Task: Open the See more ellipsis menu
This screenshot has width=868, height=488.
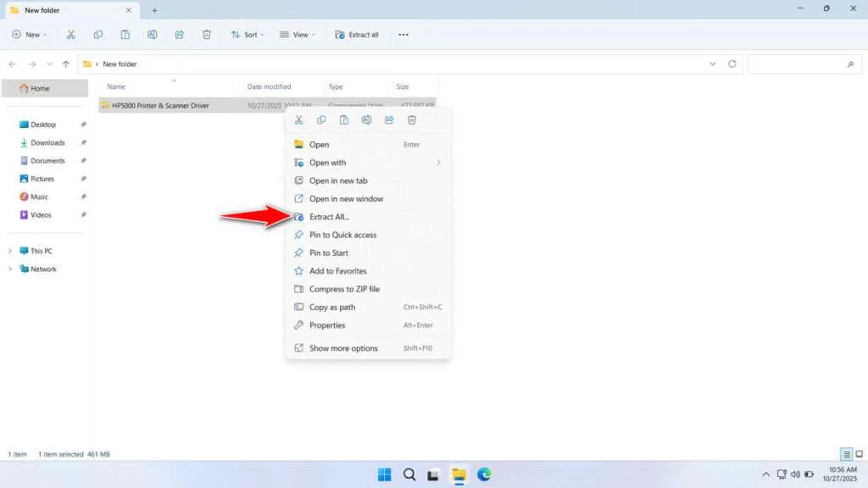Action: point(403,34)
